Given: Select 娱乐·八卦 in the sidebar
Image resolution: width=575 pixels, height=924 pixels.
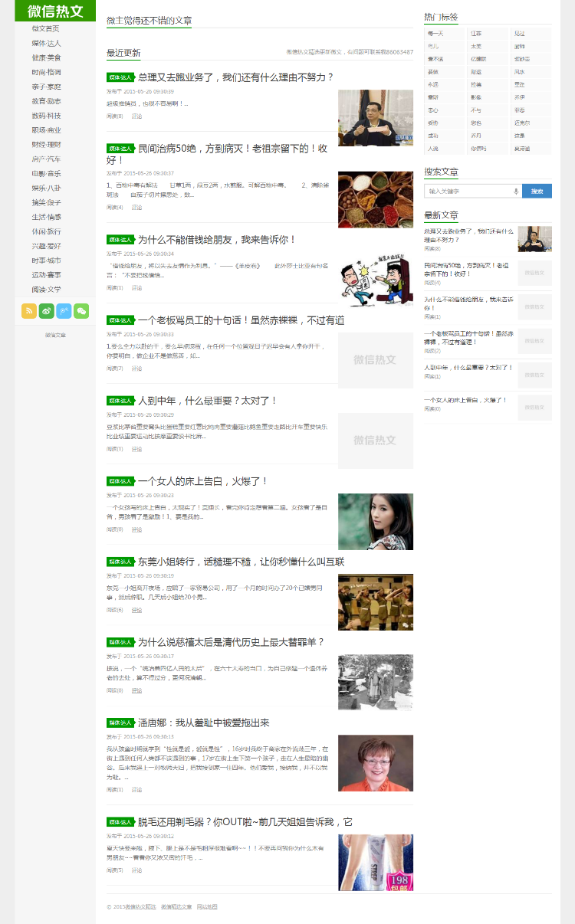Looking at the screenshot, I should 46,188.
